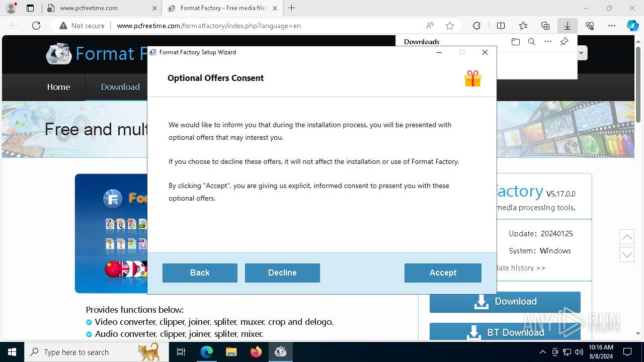The width and height of the screenshot is (644, 362).
Task: Open Task View on the taskbar
Action: [181, 352]
